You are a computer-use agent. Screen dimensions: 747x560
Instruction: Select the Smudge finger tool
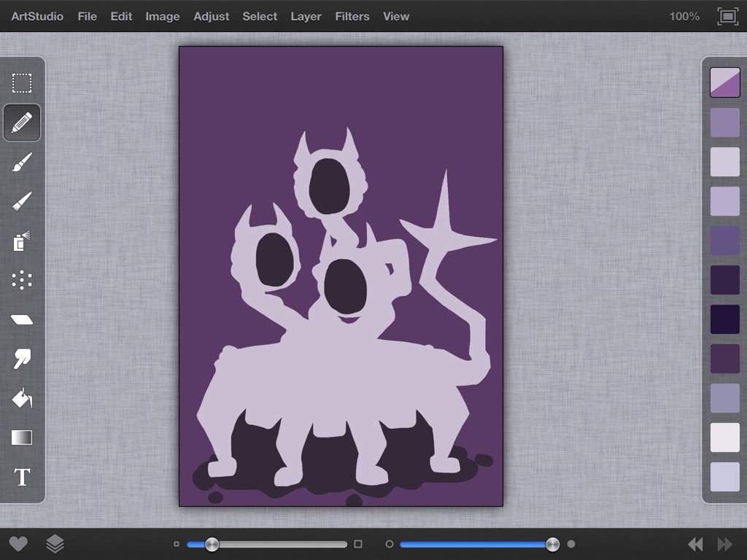22,359
